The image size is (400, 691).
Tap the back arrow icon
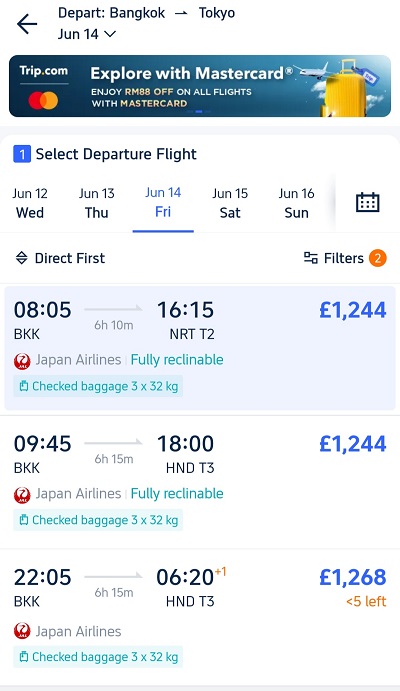27,24
